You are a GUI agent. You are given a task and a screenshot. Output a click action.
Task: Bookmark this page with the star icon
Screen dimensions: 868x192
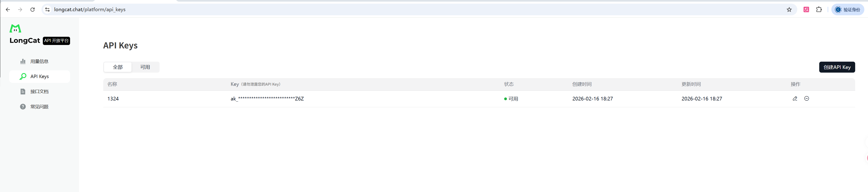pos(789,10)
